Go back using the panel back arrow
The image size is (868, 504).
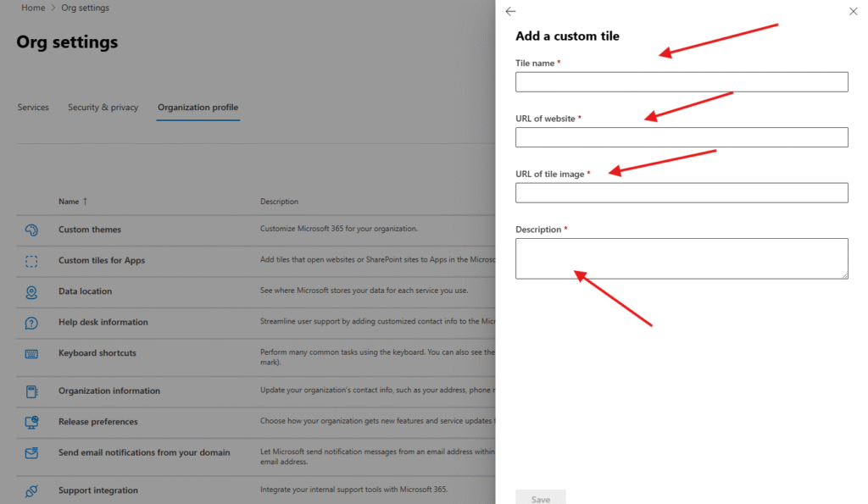(510, 12)
